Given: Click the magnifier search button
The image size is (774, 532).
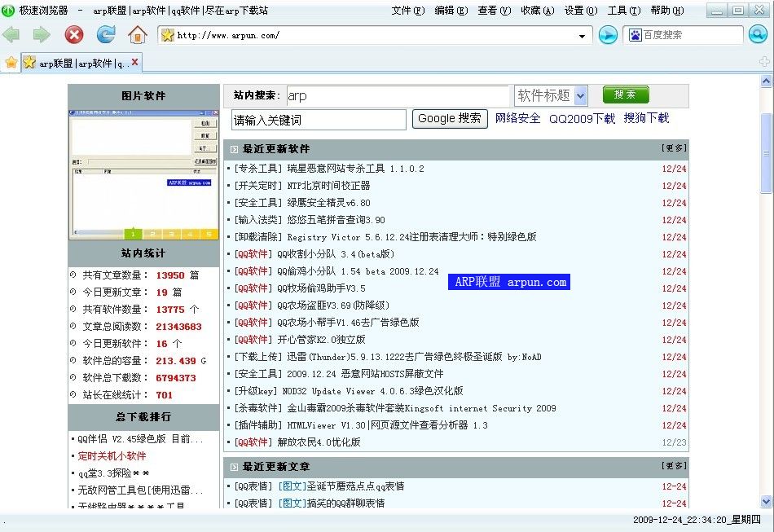Looking at the screenshot, I should [x=757, y=34].
